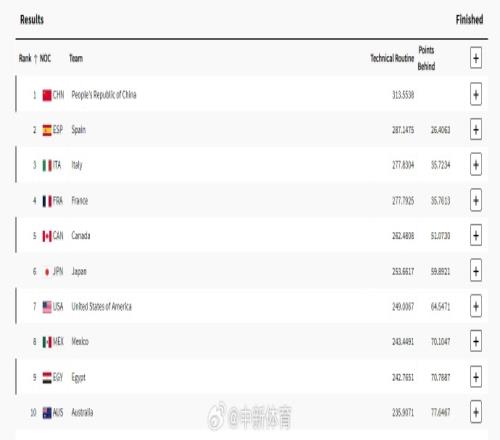Sort by Rank column header
Viewport: 500px width, 440px height.
click(27, 58)
